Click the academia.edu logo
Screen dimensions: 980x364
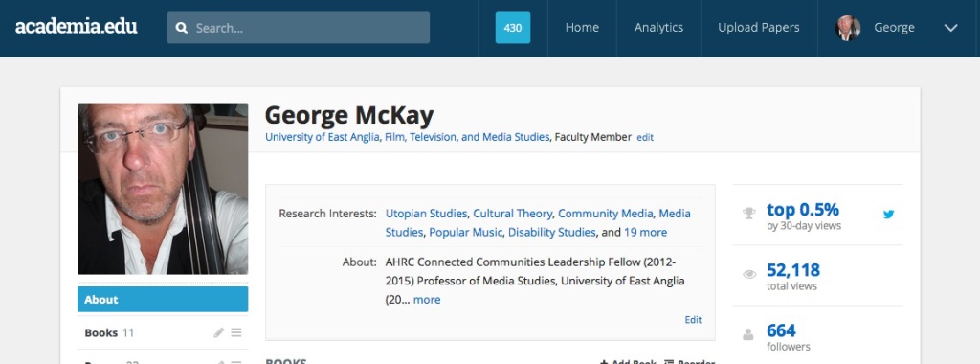(x=77, y=27)
